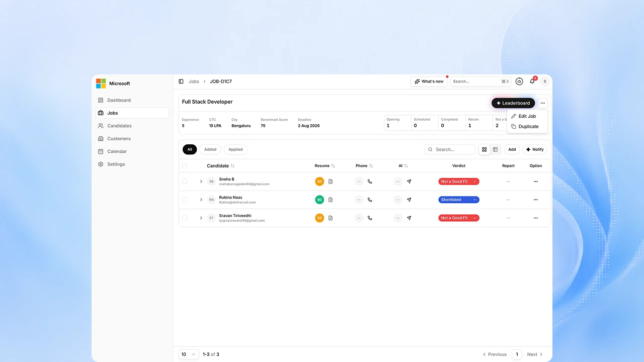Click the RN avatar for Rubina Naaz
The width and height of the screenshot is (644, 362).
[211, 200]
